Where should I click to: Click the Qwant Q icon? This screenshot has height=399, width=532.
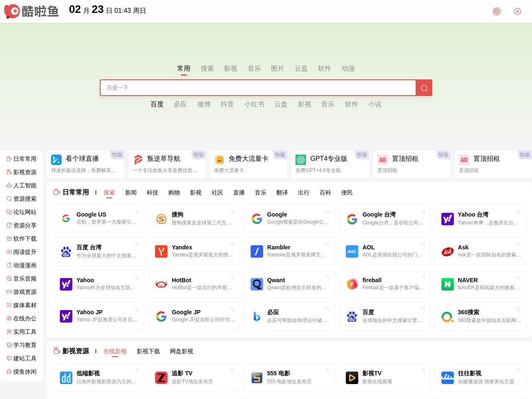pos(257,284)
